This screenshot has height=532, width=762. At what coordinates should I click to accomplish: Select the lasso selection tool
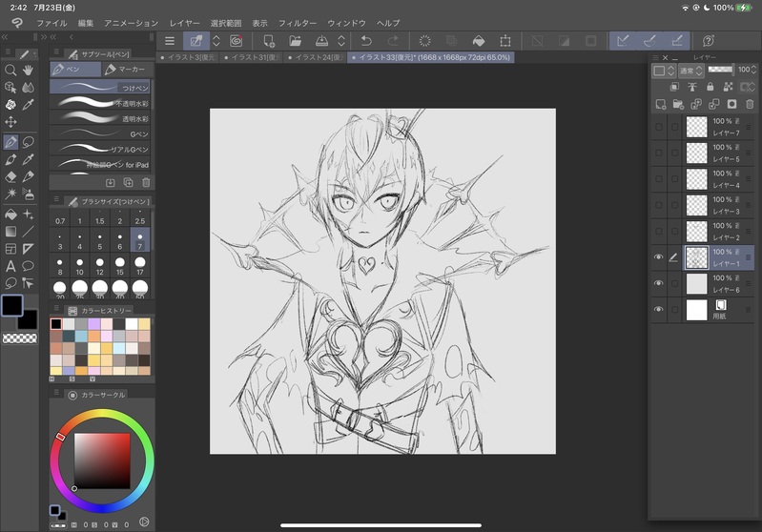pos(29,142)
